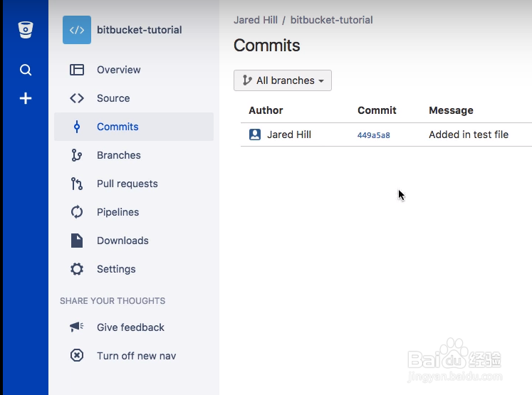Open Pipelines in sidebar
The height and width of the screenshot is (395, 532).
click(134, 212)
